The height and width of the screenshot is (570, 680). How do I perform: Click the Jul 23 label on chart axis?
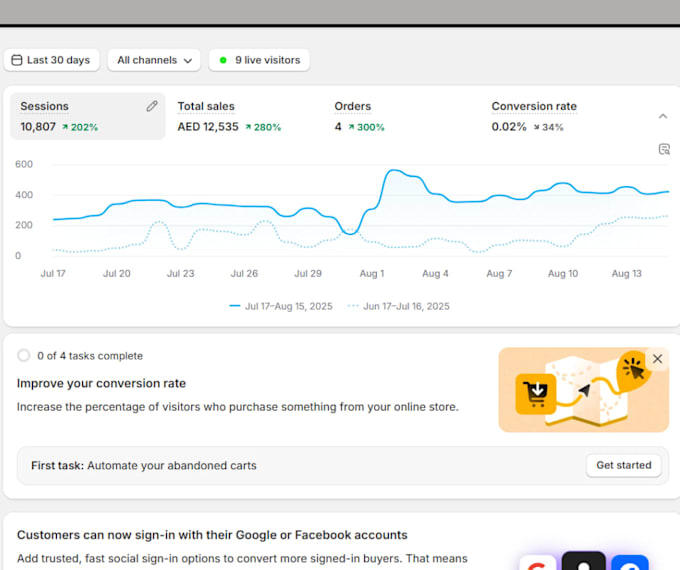pos(180,274)
